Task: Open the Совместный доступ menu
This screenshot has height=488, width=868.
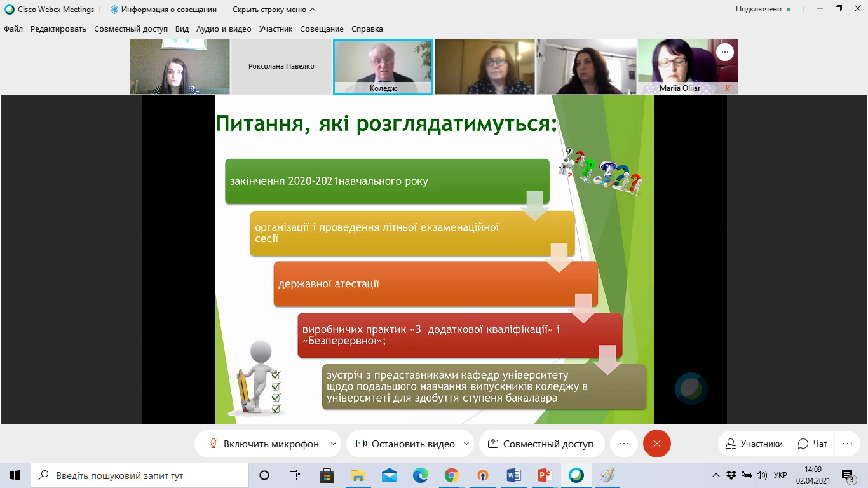Action: [131, 29]
